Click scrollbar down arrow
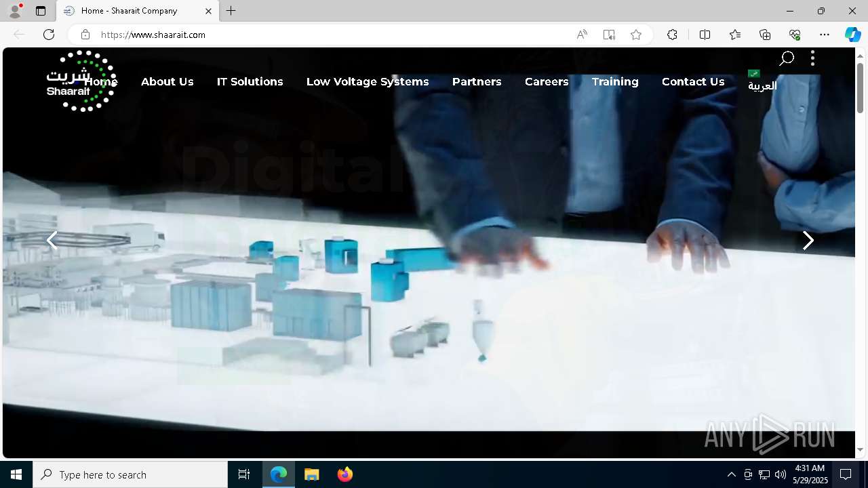 point(860,449)
